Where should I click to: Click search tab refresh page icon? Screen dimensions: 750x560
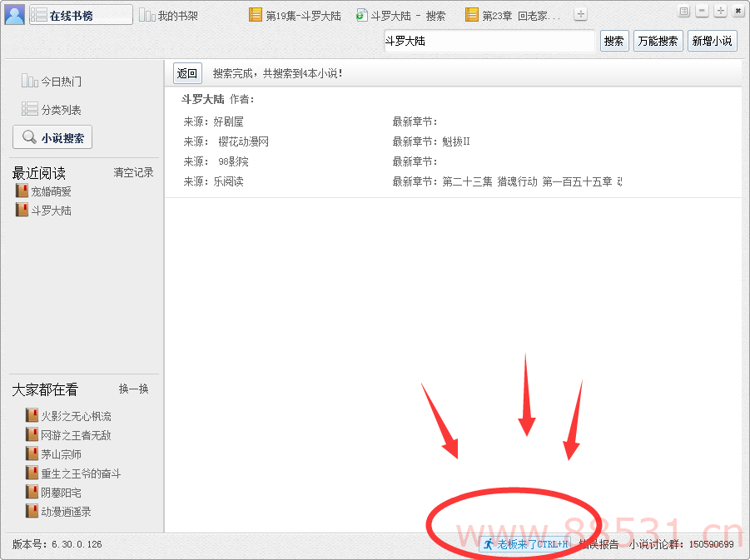pyautogui.click(x=361, y=15)
